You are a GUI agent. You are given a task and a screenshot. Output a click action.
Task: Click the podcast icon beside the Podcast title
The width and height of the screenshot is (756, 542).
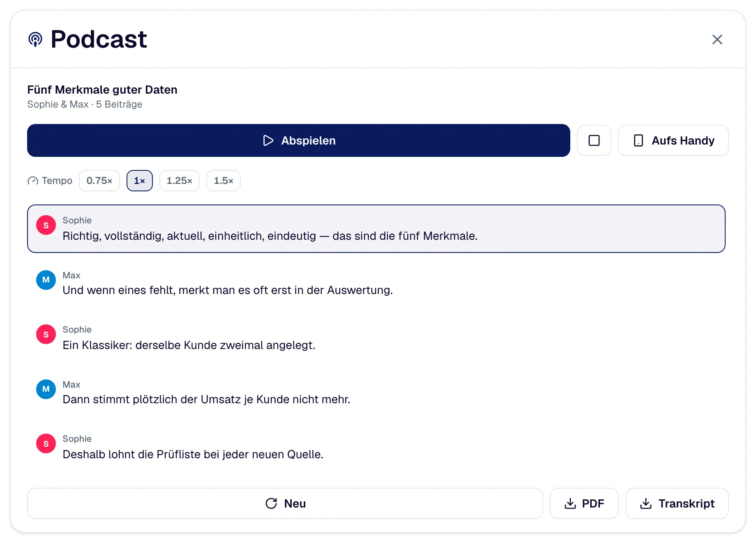pos(35,39)
